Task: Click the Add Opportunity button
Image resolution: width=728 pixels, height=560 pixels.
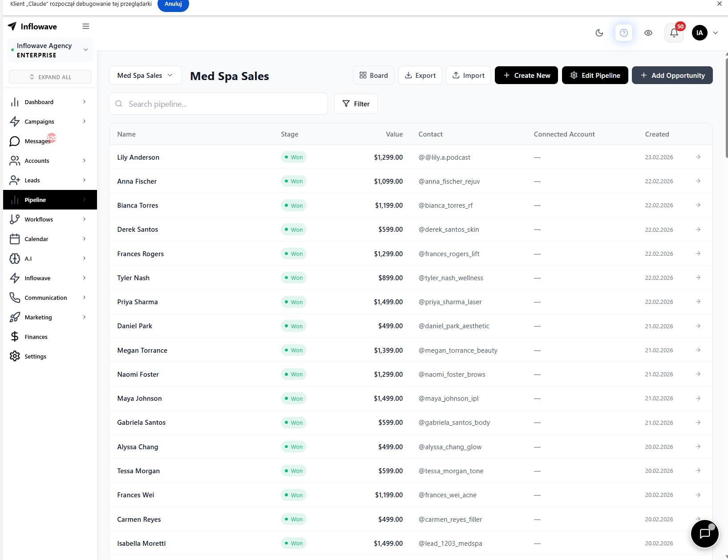Action: pos(672,75)
